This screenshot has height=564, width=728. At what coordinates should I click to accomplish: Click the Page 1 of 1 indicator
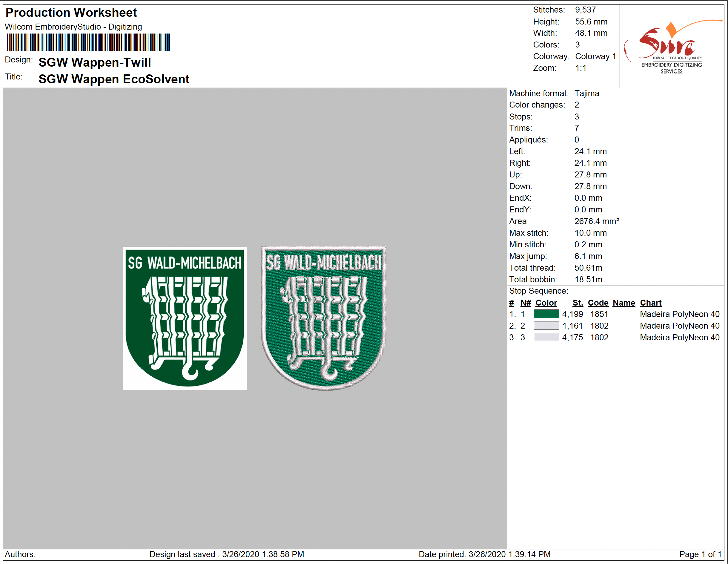(700, 554)
